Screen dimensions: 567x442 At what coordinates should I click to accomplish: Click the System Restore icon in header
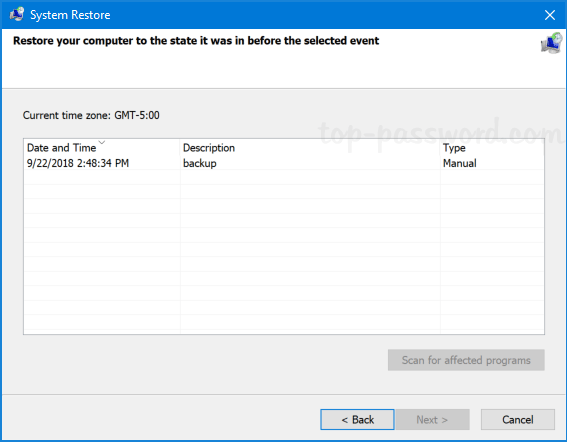551,43
